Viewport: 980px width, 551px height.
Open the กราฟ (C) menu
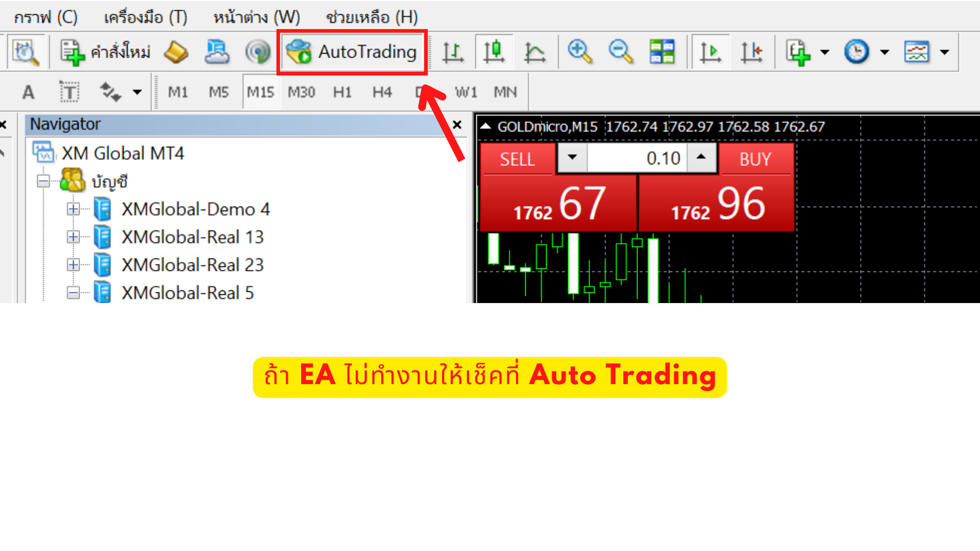45,17
